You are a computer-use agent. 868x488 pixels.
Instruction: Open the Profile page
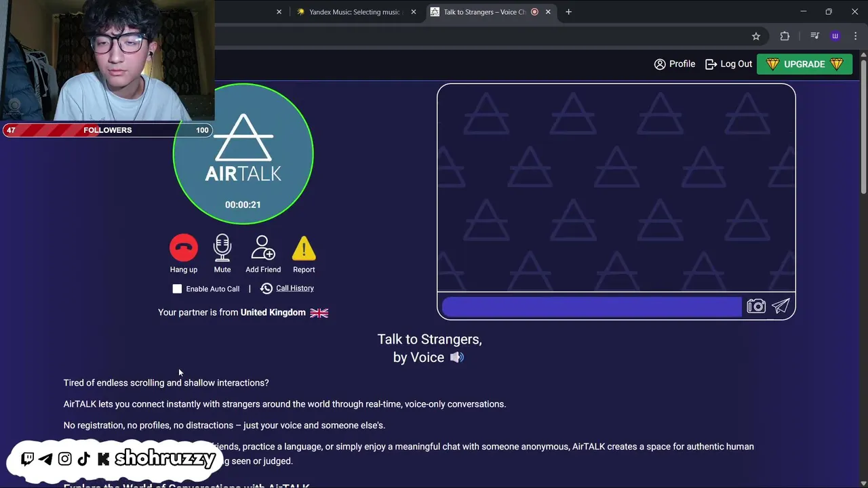click(x=675, y=64)
